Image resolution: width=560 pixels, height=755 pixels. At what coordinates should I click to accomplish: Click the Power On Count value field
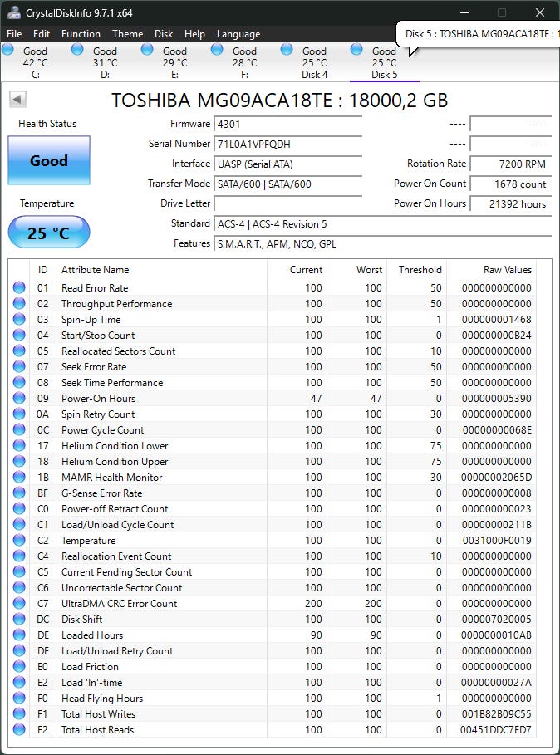coord(510,184)
